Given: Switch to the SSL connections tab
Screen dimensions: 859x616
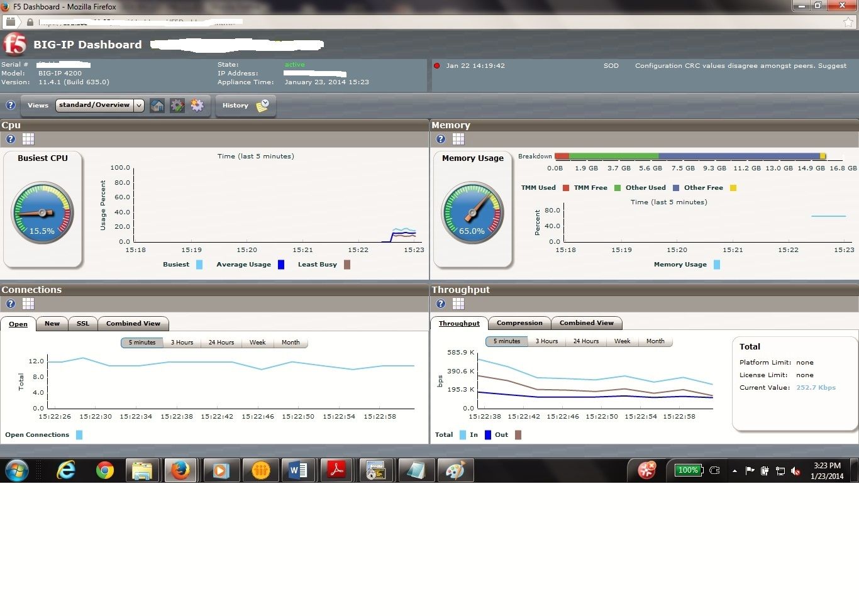Looking at the screenshot, I should (83, 324).
